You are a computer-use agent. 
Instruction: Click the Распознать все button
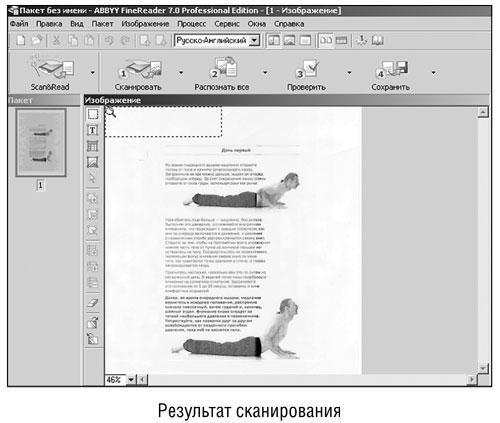pos(222,73)
